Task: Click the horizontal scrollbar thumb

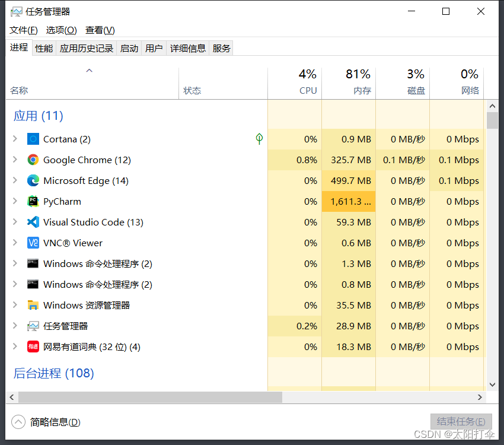Action: click(150, 397)
